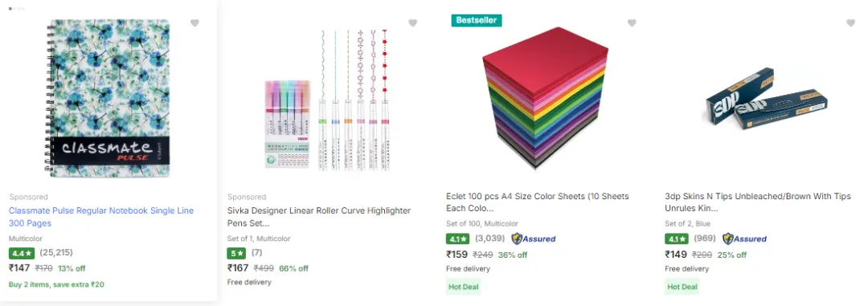This screenshot has width=868, height=306.
Task: Select the first image carousel dot on notebook
Action: (x=10, y=9)
